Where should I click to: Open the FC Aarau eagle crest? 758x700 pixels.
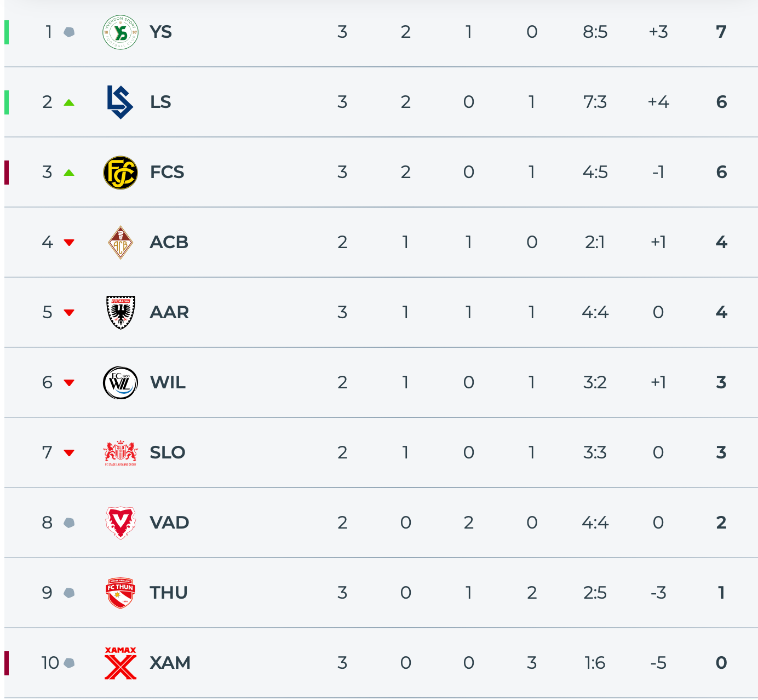click(120, 313)
